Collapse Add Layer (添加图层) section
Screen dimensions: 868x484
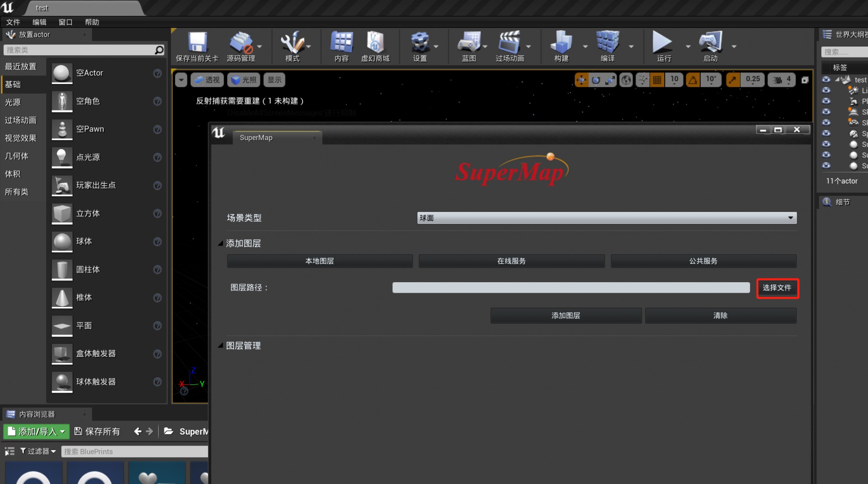pos(221,243)
